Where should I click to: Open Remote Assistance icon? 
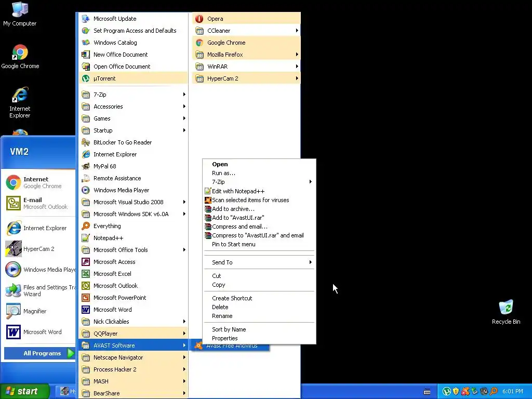tap(86, 178)
